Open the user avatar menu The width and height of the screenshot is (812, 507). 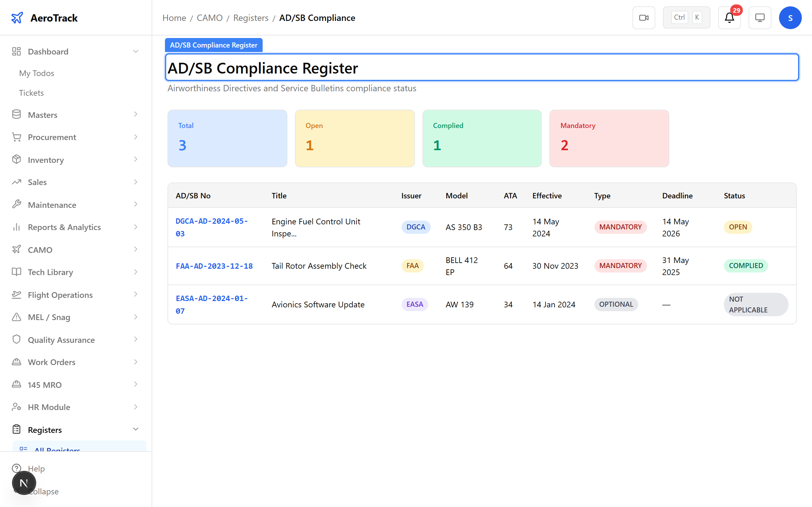[x=790, y=17]
